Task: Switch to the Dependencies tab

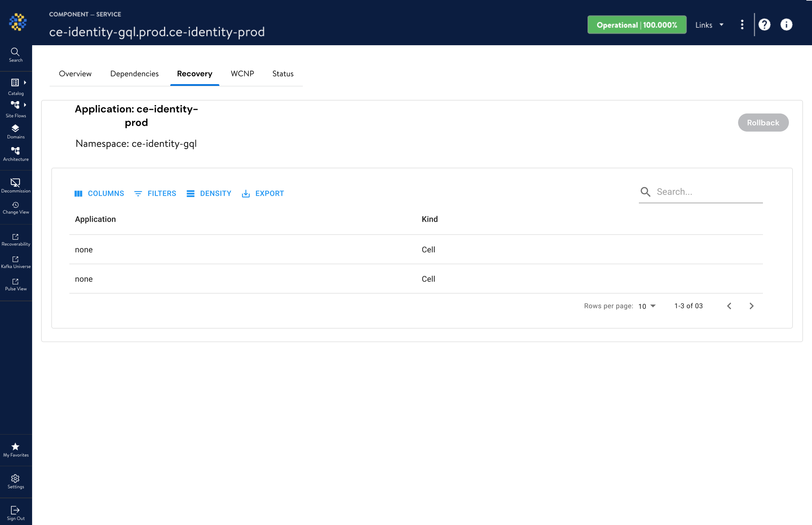Action: tap(134, 74)
